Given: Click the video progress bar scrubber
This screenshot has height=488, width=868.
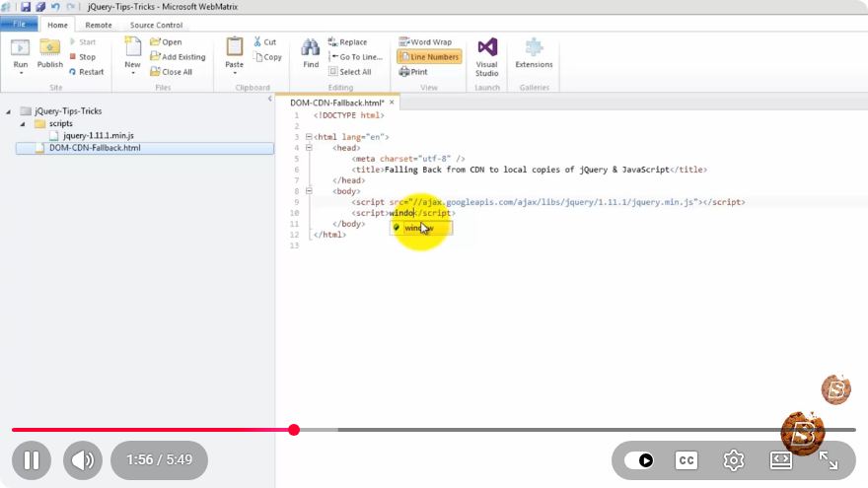Looking at the screenshot, I should pyautogui.click(x=294, y=430).
